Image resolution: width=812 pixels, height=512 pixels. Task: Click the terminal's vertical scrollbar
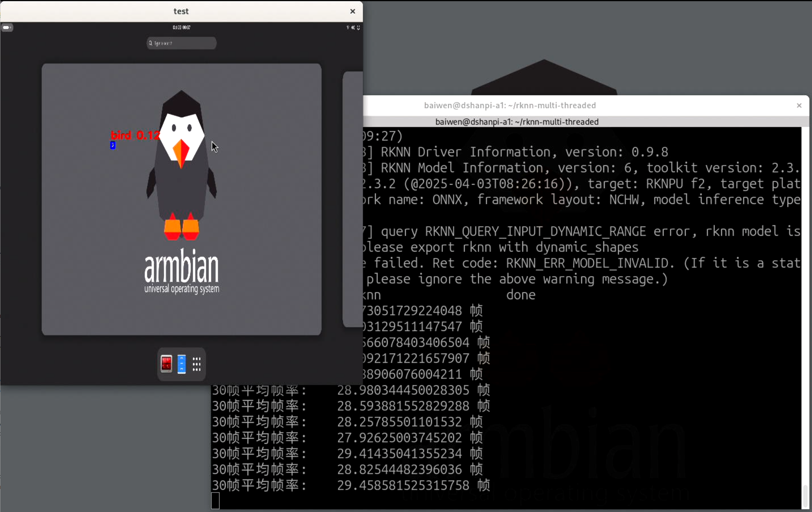click(x=805, y=495)
